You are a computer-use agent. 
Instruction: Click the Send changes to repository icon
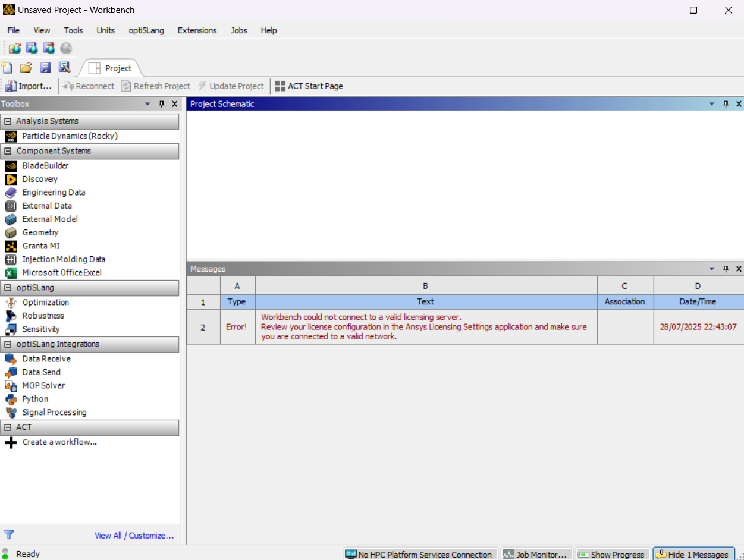(x=49, y=48)
